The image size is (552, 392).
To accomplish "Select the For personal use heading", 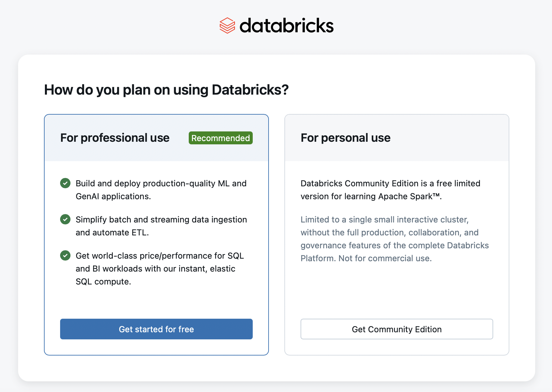I will click(345, 138).
